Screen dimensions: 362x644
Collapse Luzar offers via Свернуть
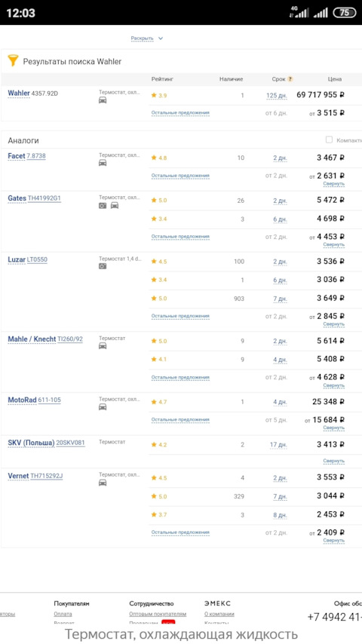(x=333, y=324)
